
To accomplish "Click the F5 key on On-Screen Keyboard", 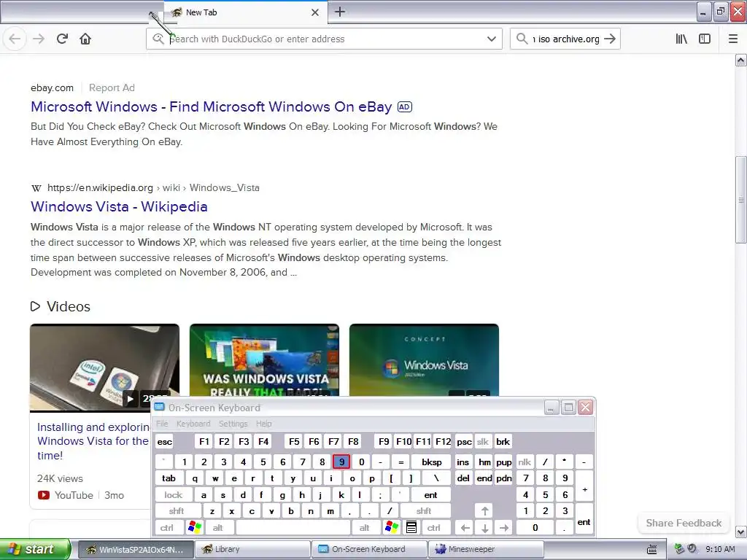I will point(294,441).
